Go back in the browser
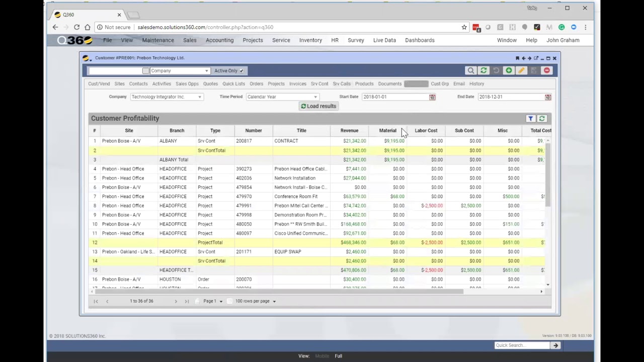The image size is (644, 362). [55, 27]
